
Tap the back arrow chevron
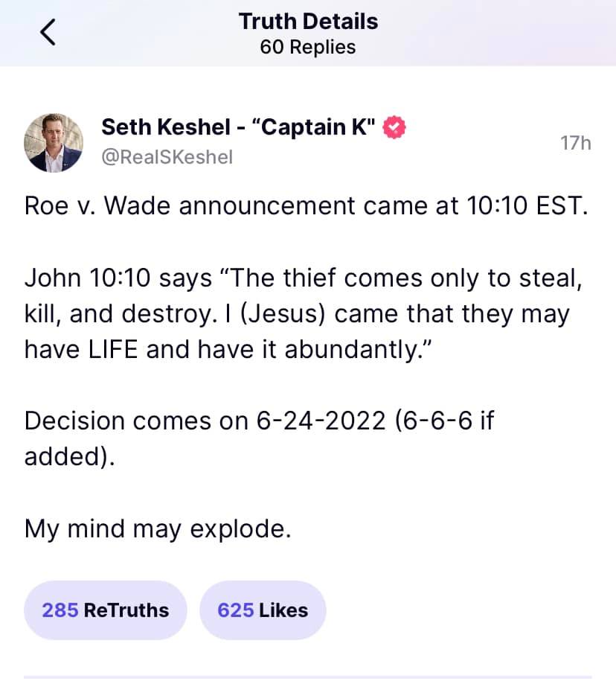(x=48, y=33)
